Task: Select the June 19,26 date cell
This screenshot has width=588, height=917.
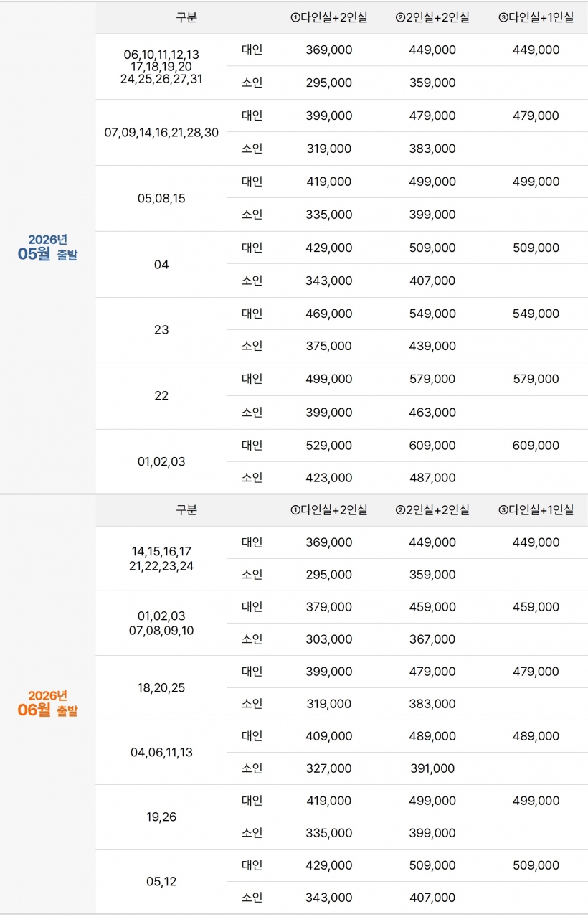Action: (161, 817)
